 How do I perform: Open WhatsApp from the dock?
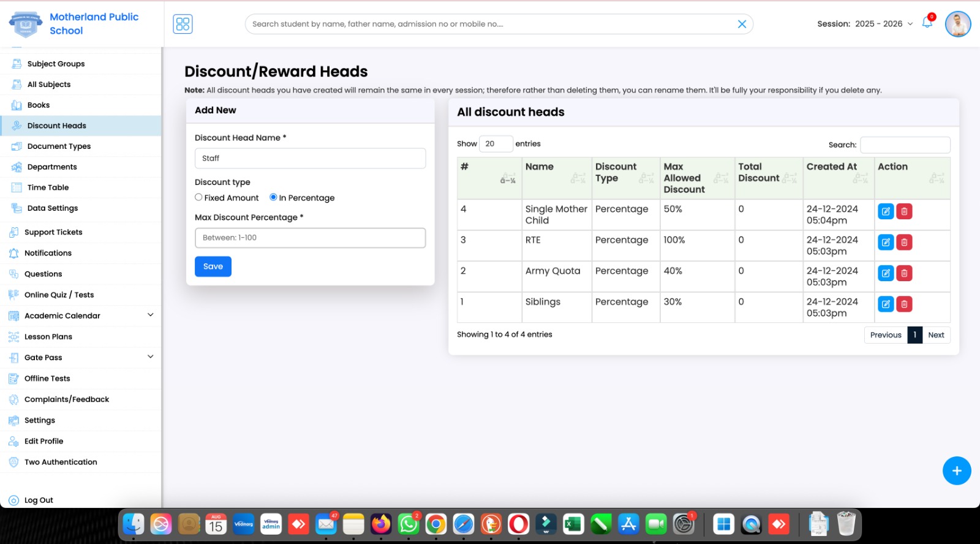point(408,524)
